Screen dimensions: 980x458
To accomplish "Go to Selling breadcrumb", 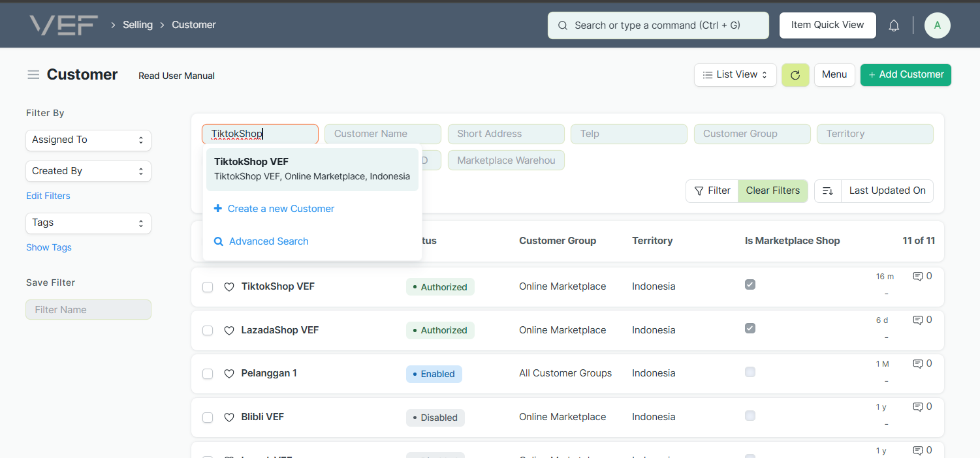I will 138,25.
